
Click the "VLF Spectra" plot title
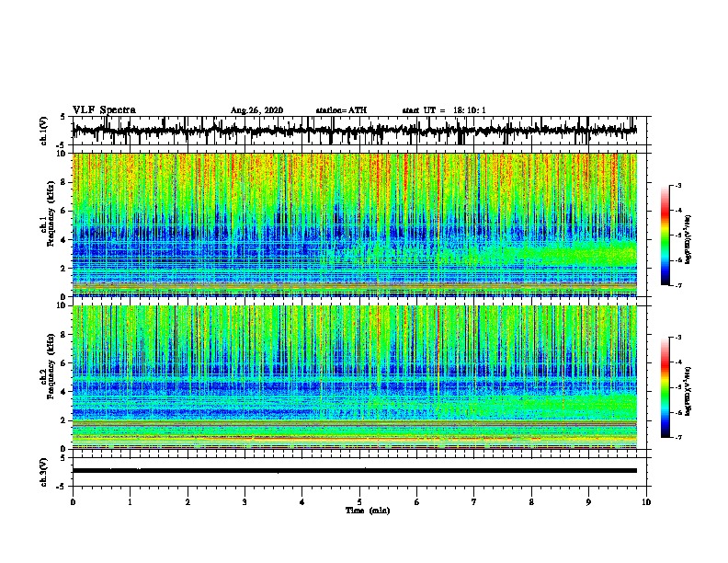coord(104,110)
